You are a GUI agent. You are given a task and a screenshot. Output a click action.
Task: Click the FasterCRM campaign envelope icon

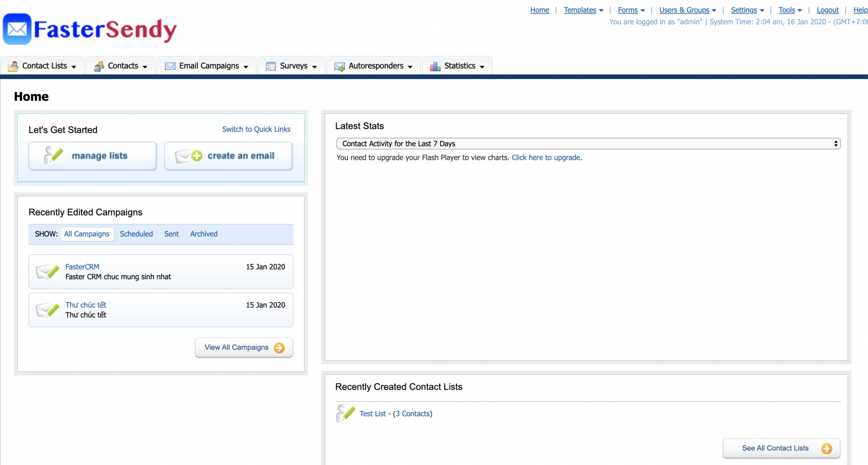tap(48, 272)
